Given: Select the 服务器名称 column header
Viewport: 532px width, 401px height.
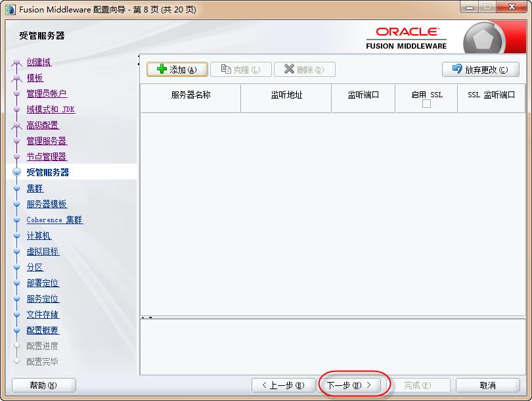Looking at the screenshot, I should click(x=190, y=99).
